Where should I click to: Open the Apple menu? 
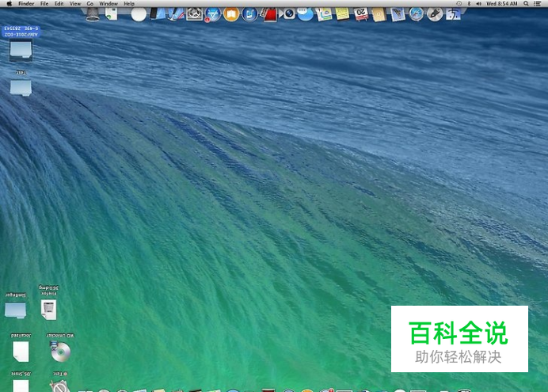click(x=9, y=3)
